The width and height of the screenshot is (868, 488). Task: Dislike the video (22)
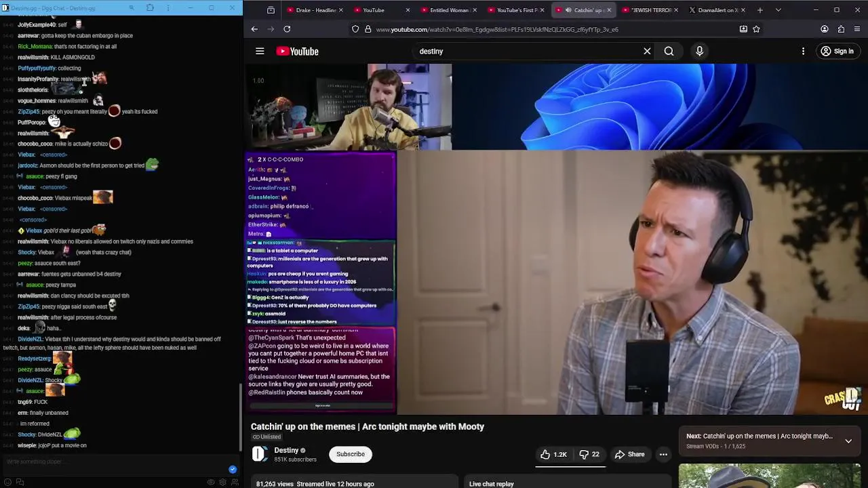tap(589, 454)
